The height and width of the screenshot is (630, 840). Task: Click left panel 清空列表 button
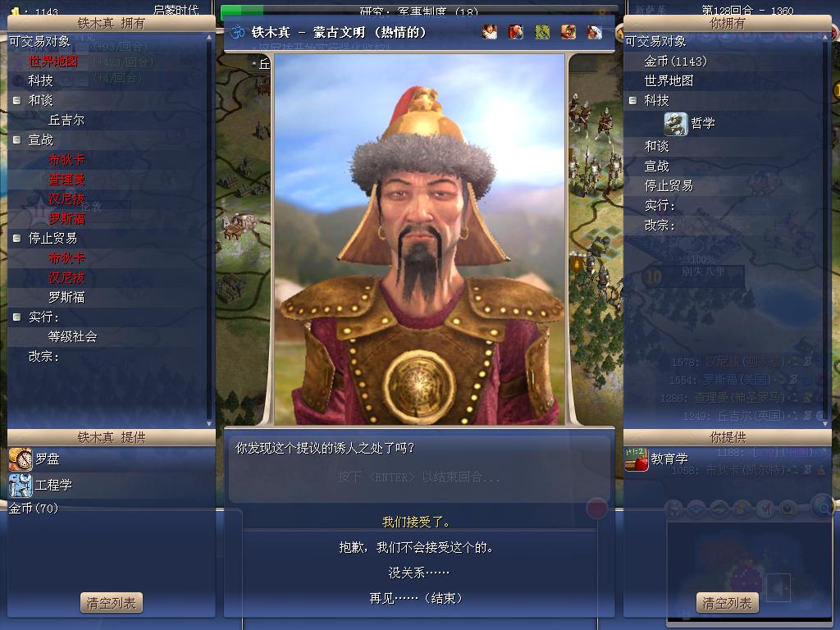point(112,603)
